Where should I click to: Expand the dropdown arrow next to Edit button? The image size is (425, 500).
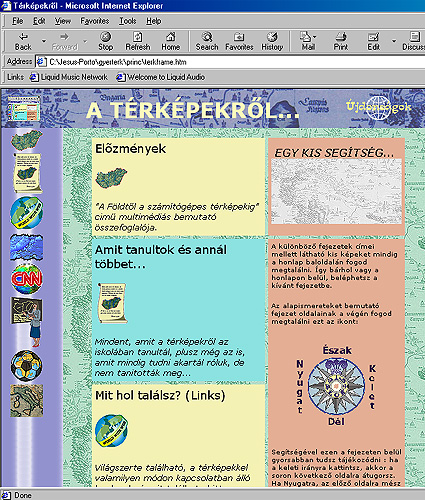click(x=394, y=41)
